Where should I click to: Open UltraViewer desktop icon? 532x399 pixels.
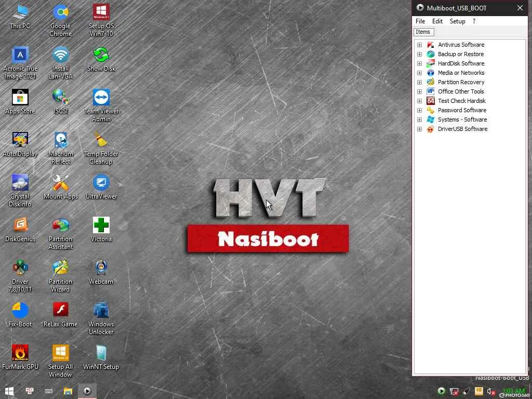(101, 187)
